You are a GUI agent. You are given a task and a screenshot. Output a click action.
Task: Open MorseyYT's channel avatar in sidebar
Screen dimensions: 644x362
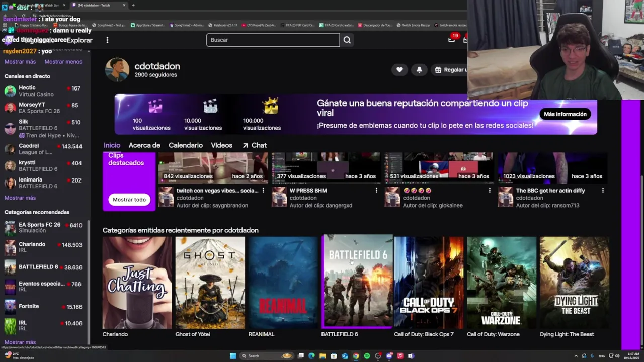pos(10,108)
